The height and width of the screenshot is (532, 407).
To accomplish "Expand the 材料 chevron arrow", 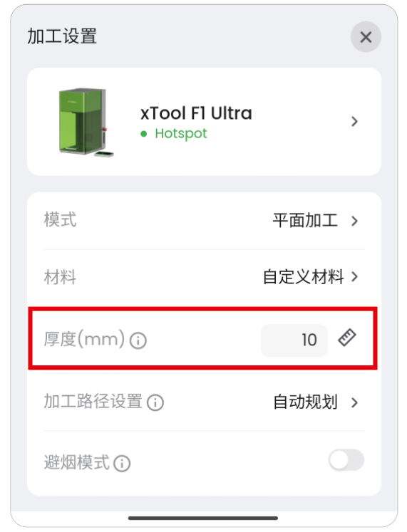I will pos(354,277).
